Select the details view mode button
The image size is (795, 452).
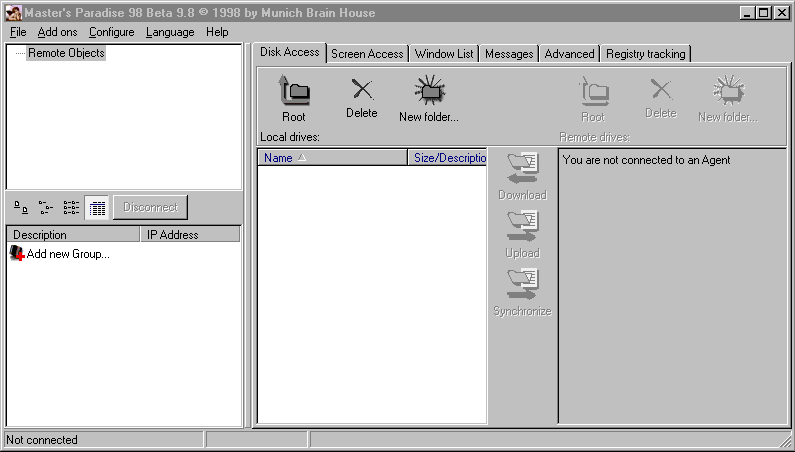coord(96,208)
